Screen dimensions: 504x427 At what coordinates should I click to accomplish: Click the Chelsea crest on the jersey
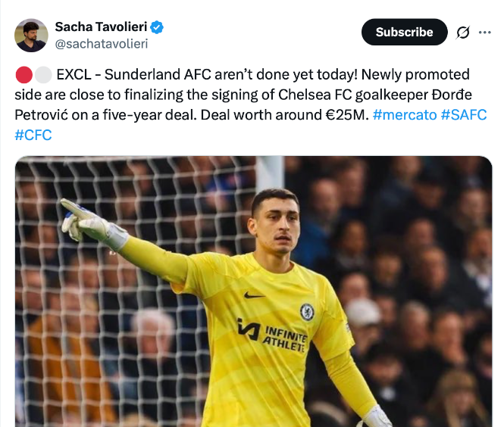pyautogui.click(x=307, y=311)
